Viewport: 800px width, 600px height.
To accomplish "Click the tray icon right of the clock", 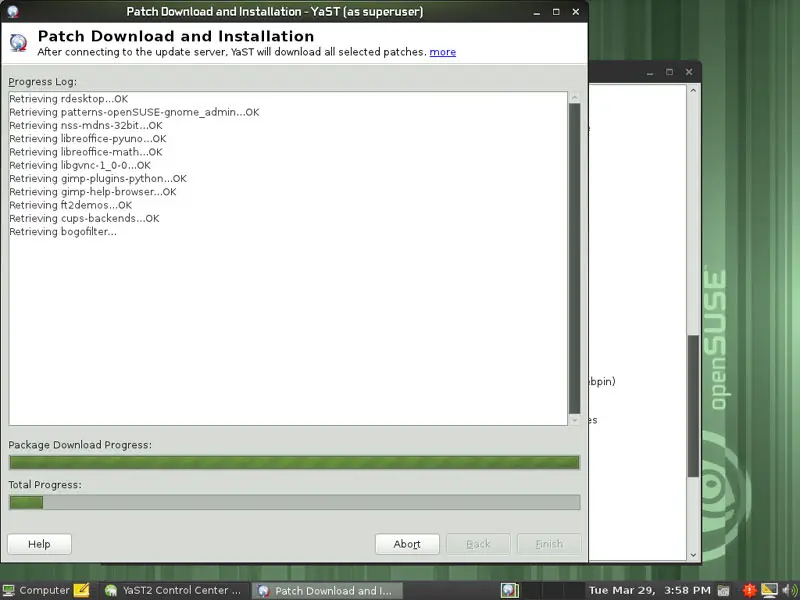I will coord(723,590).
